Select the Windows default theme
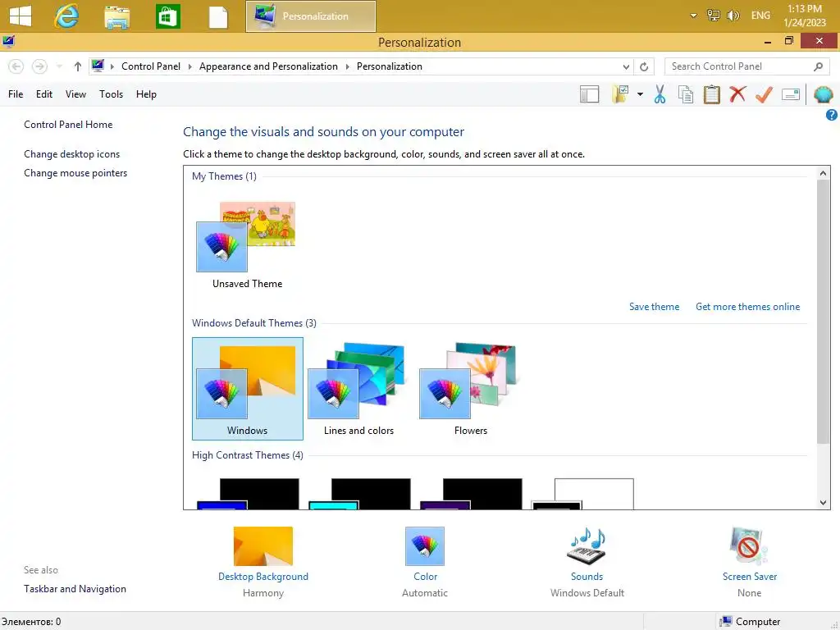This screenshot has height=630, width=840. pyautogui.click(x=248, y=389)
